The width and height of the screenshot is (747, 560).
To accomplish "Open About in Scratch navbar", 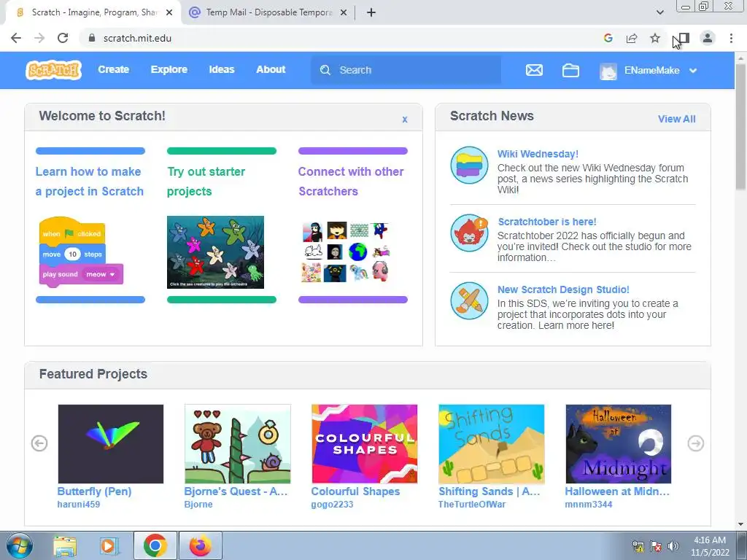I will pos(271,69).
